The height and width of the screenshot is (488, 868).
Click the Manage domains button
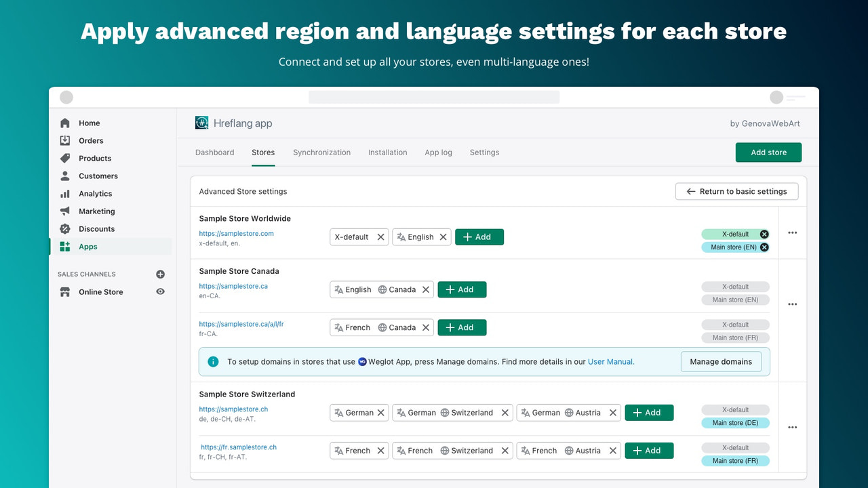pos(721,361)
